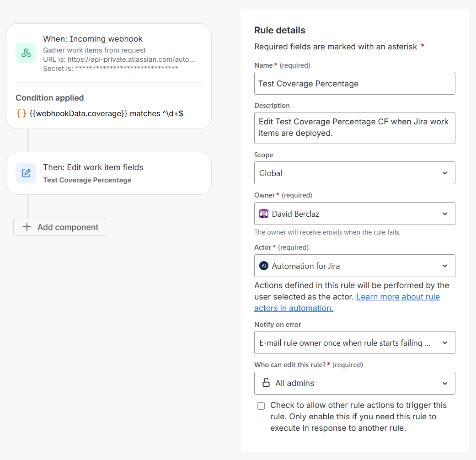Click the edit pencil icon on action
This screenshot has height=460, width=476.
pos(26,173)
